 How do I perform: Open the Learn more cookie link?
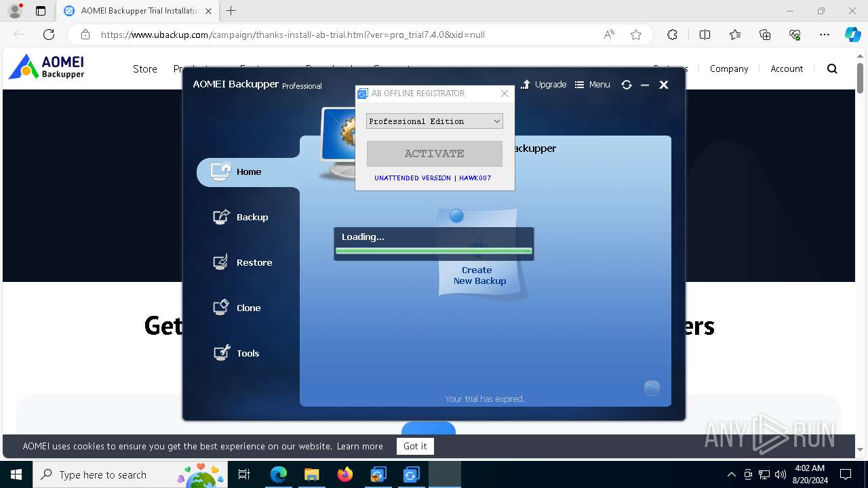pos(360,446)
